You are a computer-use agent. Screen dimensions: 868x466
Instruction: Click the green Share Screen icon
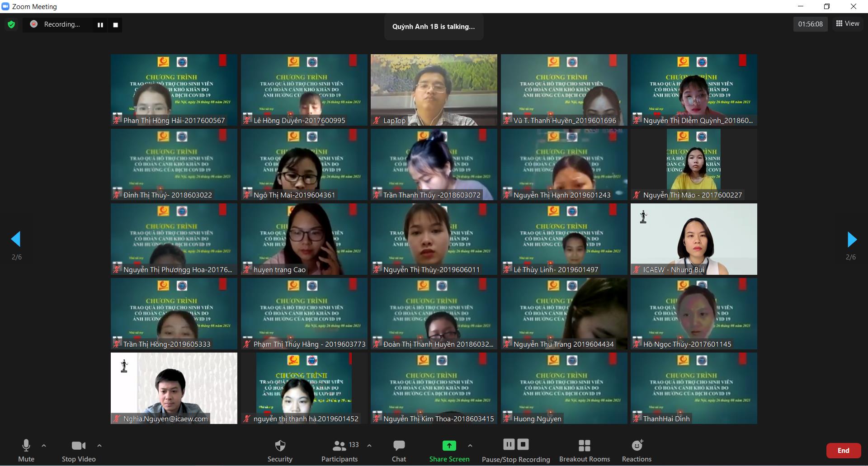point(449,446)
